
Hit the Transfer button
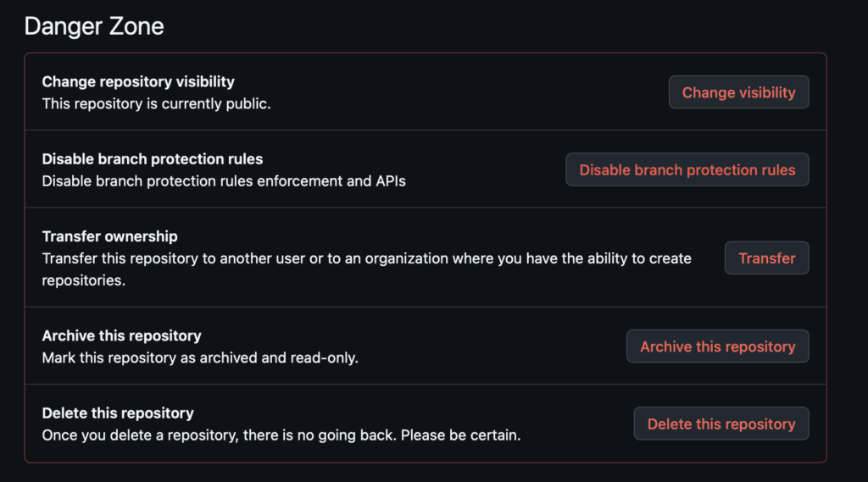coord(766,258)
